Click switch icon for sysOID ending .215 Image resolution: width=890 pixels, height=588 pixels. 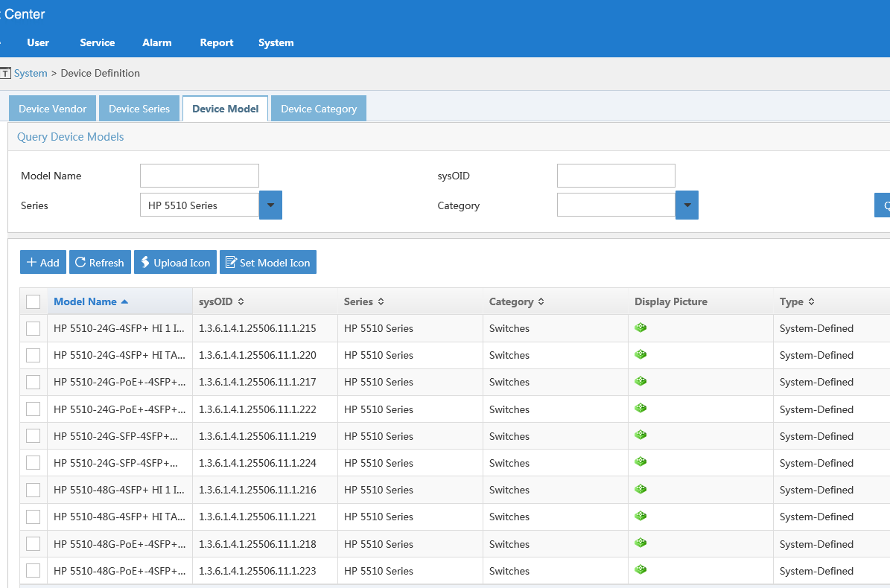pyautogui.click(x=641, y=327)
